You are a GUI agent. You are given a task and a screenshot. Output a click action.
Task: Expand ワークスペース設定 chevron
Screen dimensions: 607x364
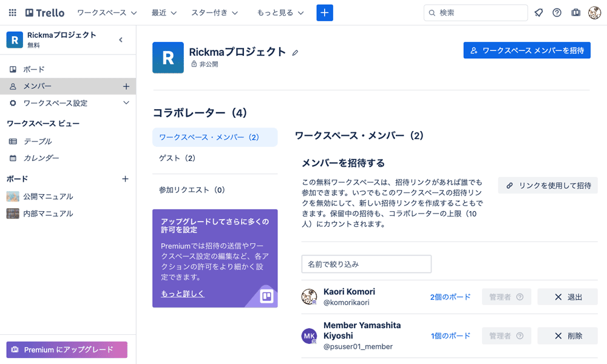coord(126,103)
